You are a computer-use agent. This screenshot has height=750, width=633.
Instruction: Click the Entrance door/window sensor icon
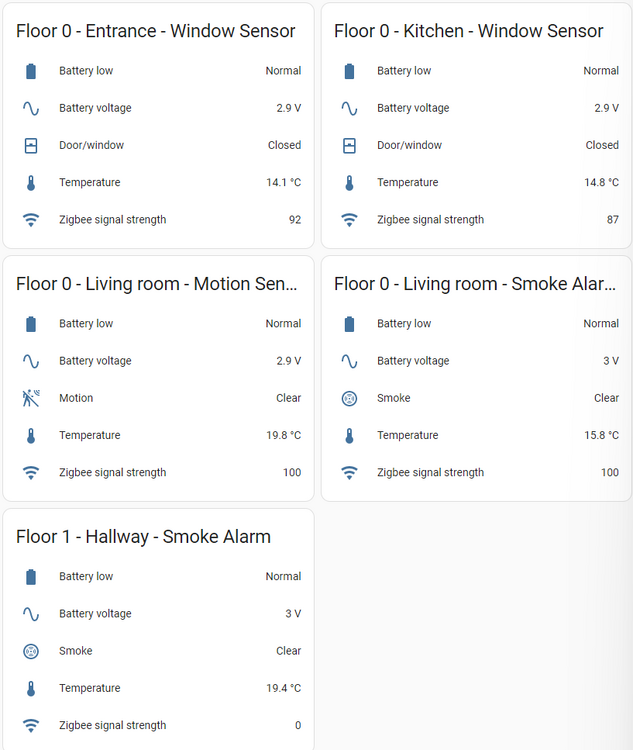31,146
